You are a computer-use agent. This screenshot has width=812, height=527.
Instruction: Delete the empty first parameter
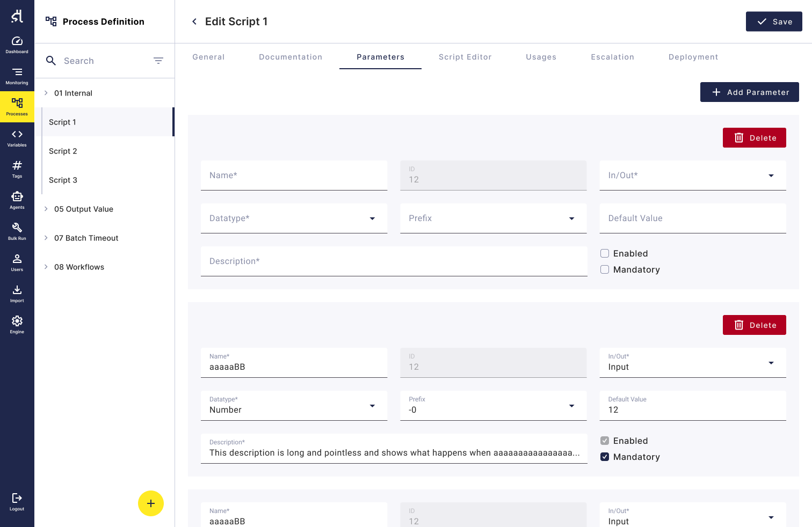coord(755,137)
